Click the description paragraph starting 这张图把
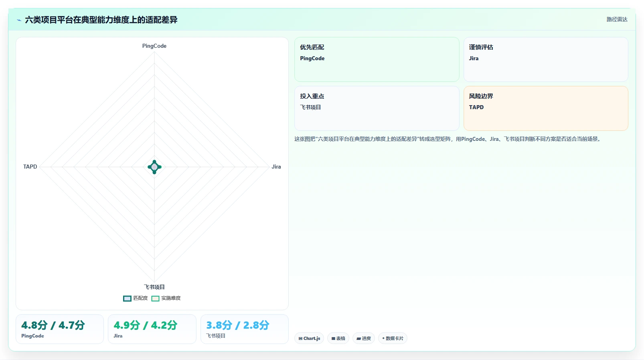Image resolution: width=644 pixels, height=360 pixels. 447,139
